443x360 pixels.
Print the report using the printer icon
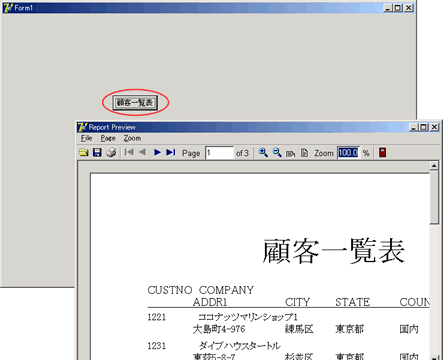111,153
